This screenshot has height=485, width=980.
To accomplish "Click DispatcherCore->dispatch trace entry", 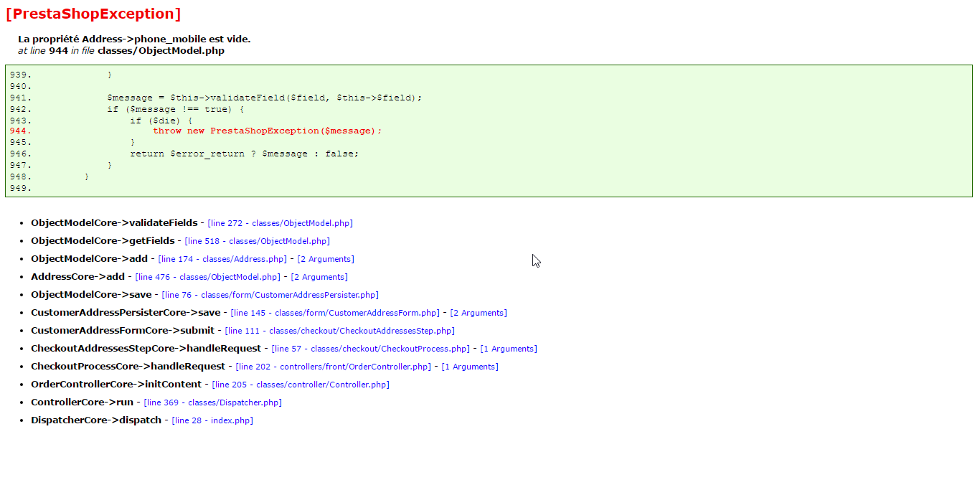I will tap(96, 420).
